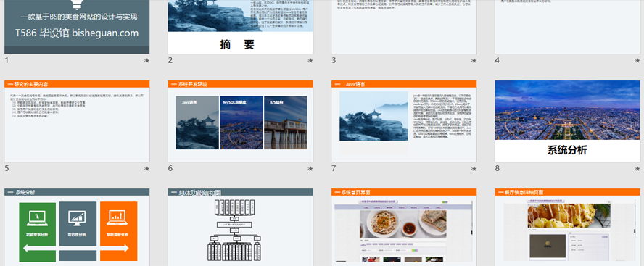Select slide 3 thumbnail
The height and width of the screenshot is (266, 644).
point(404,27)
